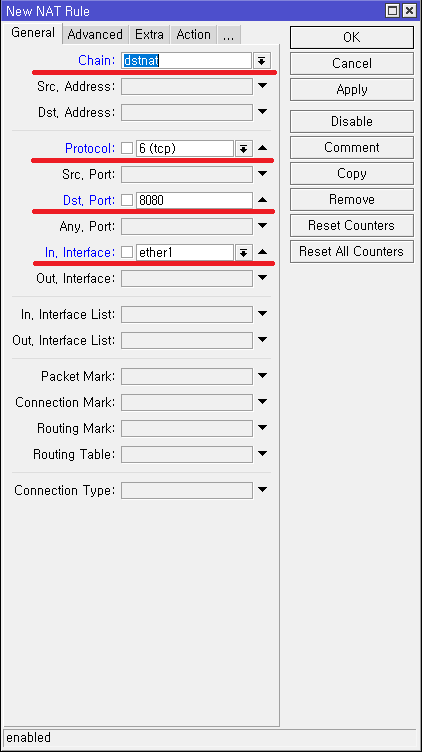The image size is (422, 752).
Task: Click the disabled Packet Mark field
Action: tap(187, 376)
